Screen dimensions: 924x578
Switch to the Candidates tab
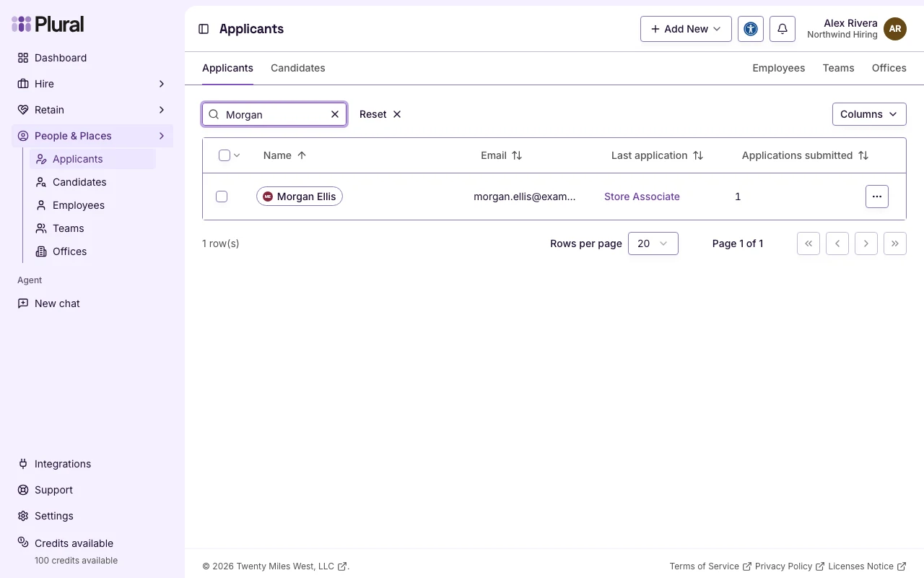pos(298,68)
